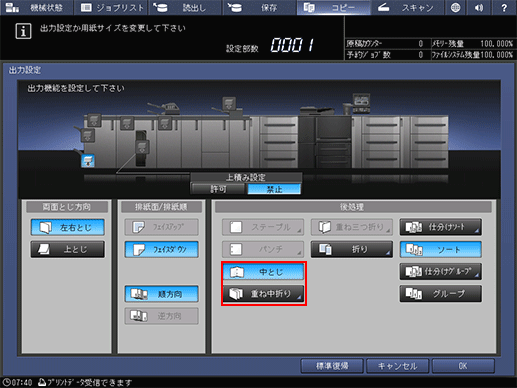Open the スキャン tab
The width and height of the screenshot is (517, 388).
coord(407,7)
